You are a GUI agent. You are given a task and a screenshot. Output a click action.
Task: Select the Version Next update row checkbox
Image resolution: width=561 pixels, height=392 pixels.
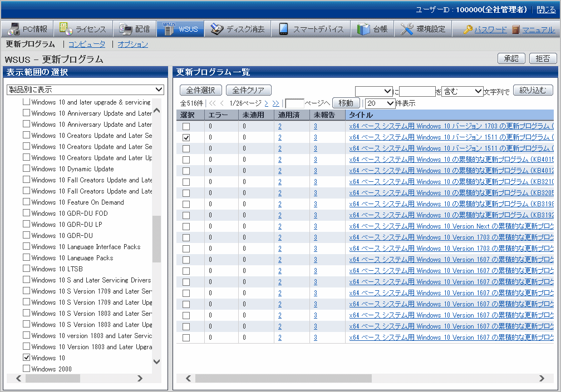pyautogui.click(x=186, y=226)
